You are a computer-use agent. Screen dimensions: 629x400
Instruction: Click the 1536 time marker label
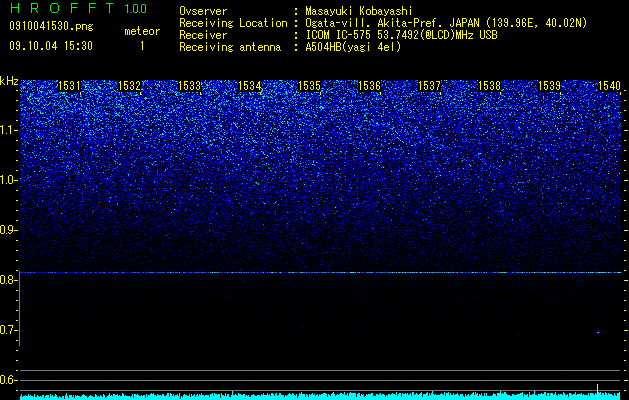tap(369, 86)
